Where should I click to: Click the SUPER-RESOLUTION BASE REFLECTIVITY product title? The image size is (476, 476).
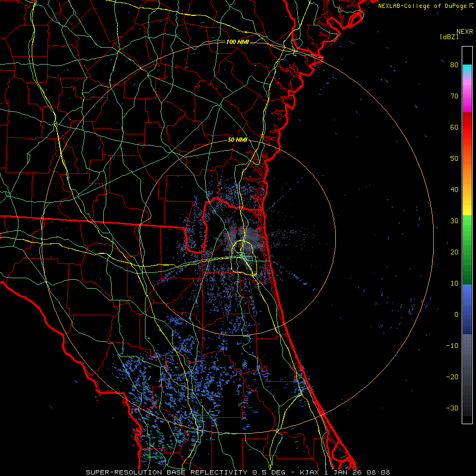tap(167, 472)
